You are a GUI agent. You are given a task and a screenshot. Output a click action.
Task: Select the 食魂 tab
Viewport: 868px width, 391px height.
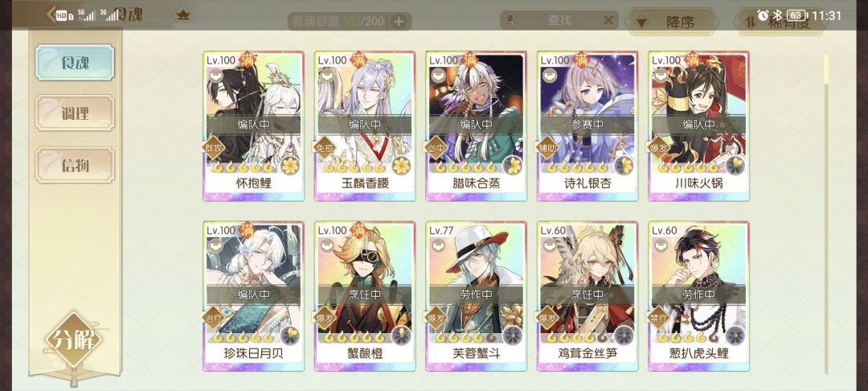tap(75, 63)
